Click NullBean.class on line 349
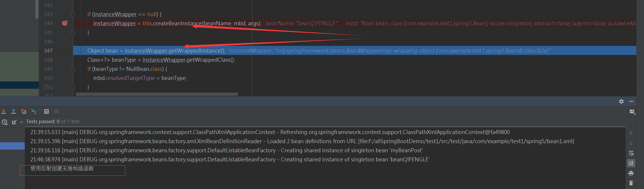Image resolution: width=644 pixels, height=189 pixels. (144, 69)
